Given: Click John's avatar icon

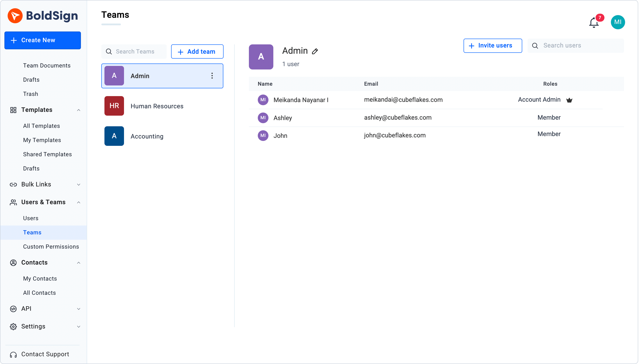Looking at the screenshot, I should [x=264, y=136].
